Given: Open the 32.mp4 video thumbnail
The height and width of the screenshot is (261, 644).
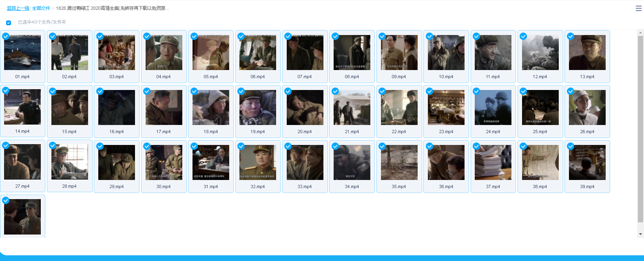Looking at the screenshot, I should (x=258, y=162).
